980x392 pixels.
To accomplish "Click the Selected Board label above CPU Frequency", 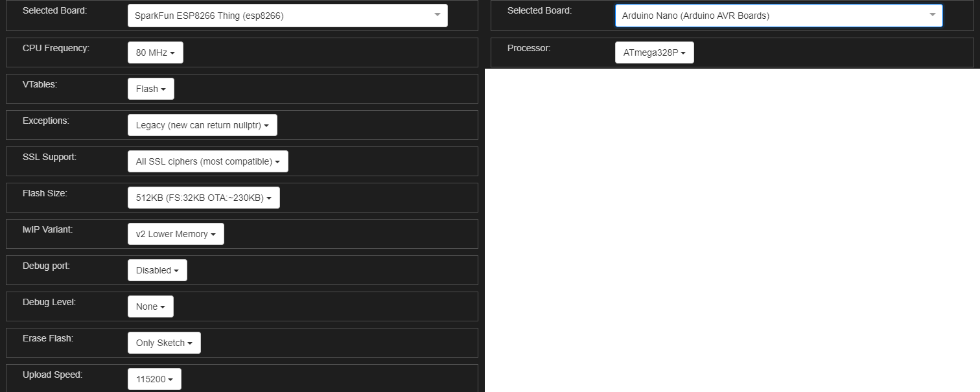I will click(54, 10).
